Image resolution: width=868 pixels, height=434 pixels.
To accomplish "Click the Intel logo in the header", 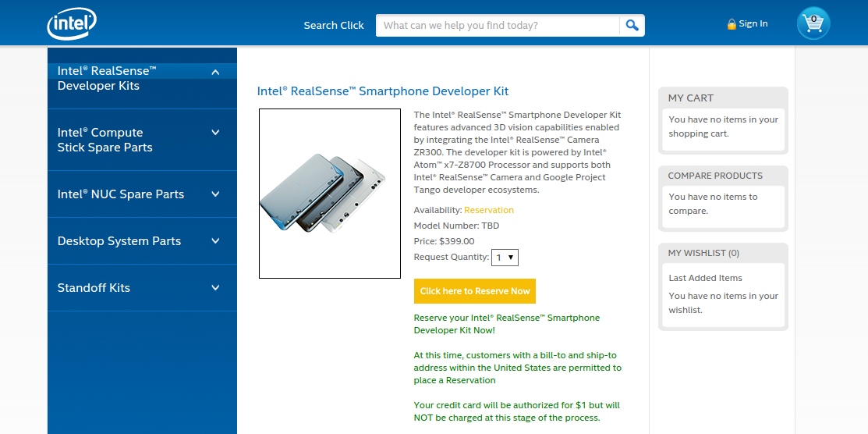I will (71, 24).
